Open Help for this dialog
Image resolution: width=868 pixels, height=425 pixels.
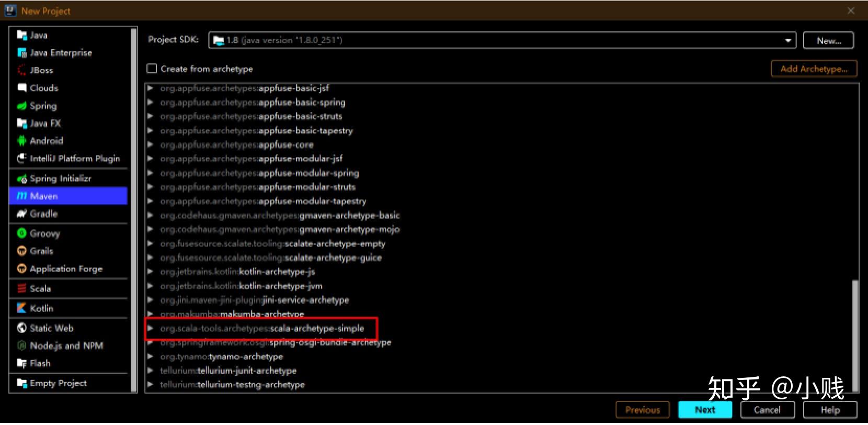[x=830, y=410]
